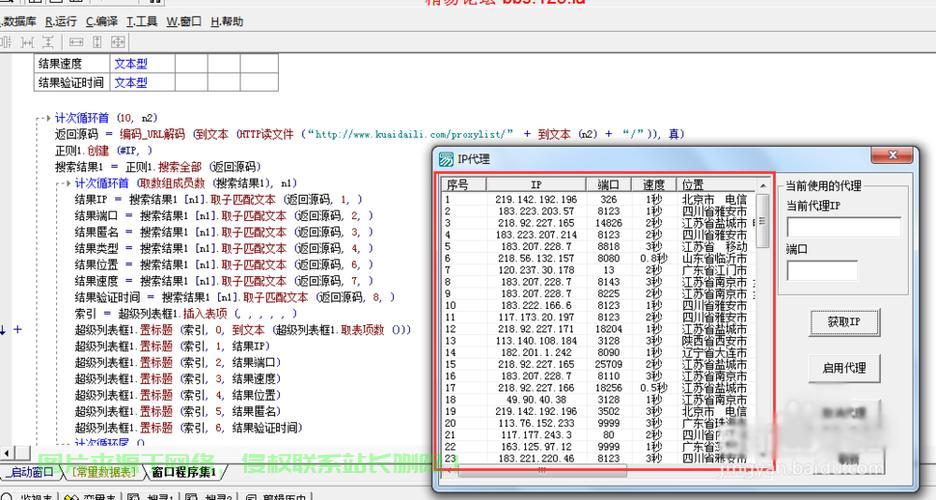Click the 序号 column header
This screenshot has width=936, height=500.
(x=464, y=184)
